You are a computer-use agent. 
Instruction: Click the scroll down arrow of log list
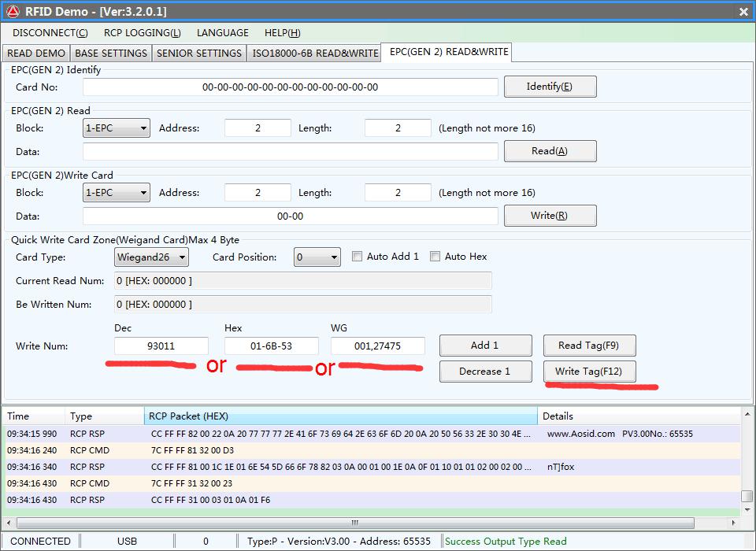pyautogui.click(x=747, y=510)
